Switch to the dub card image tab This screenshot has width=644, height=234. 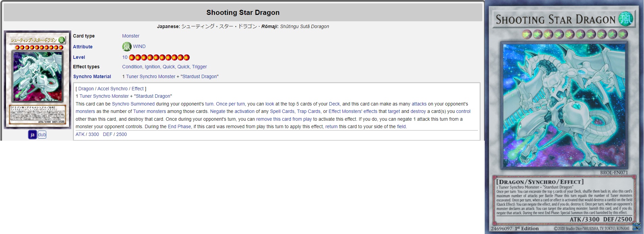click(42, 135)
